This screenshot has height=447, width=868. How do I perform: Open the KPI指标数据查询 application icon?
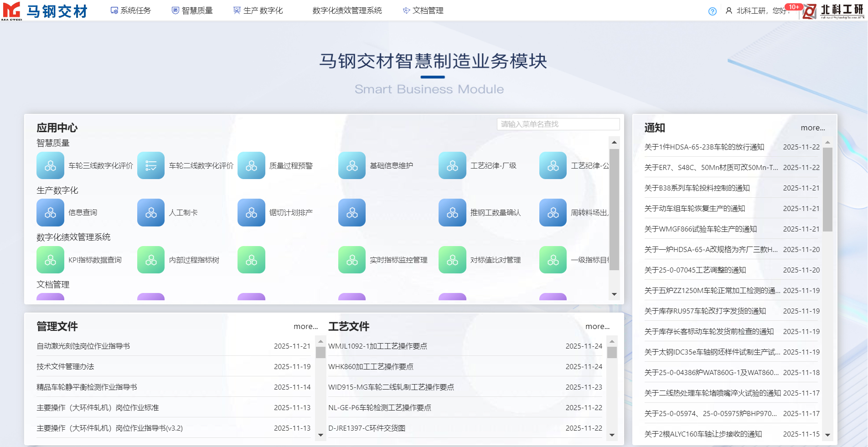(x=50, y=260)
